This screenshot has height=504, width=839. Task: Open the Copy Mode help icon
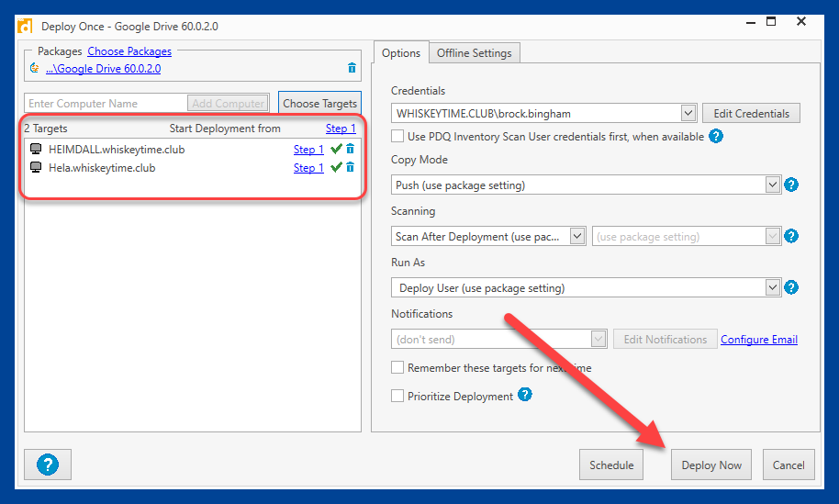click(x=791, y=185)
